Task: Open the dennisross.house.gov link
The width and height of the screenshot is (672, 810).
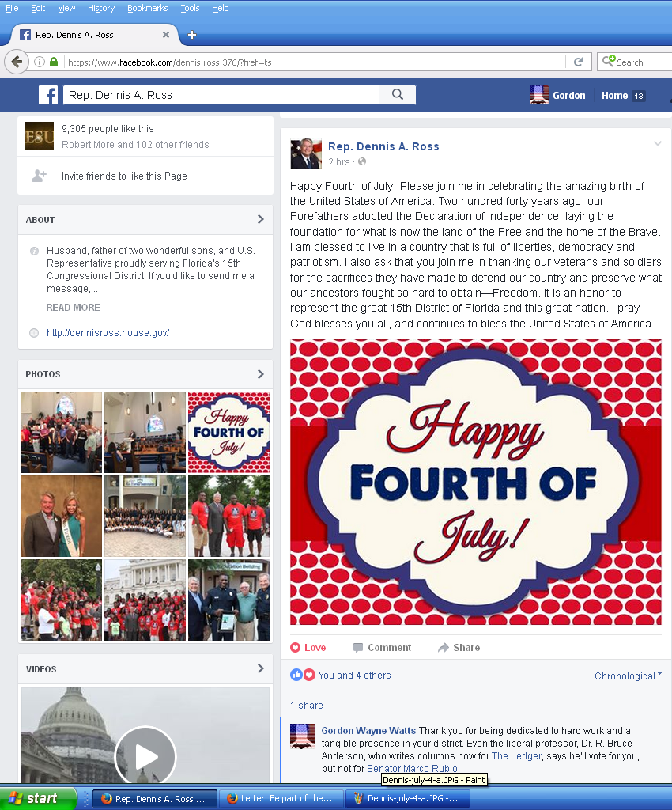Action: coord(108,333)
